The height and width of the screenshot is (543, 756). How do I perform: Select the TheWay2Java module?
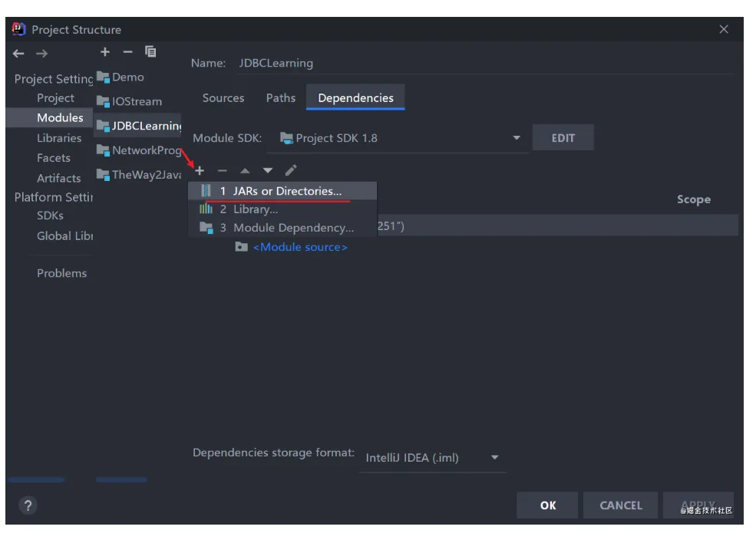pos(137,175)
